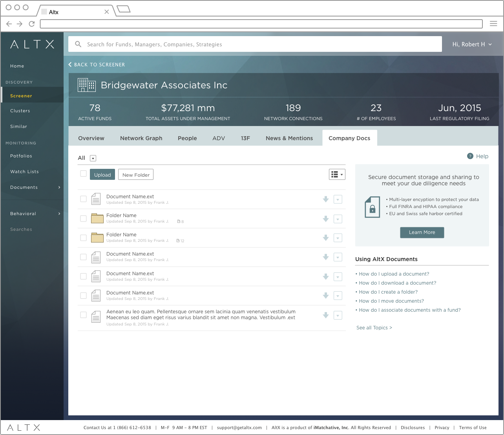Switch to the Network Graph tab
The height and width of the screenshot is (435, 504).
(x=141, y=138)
